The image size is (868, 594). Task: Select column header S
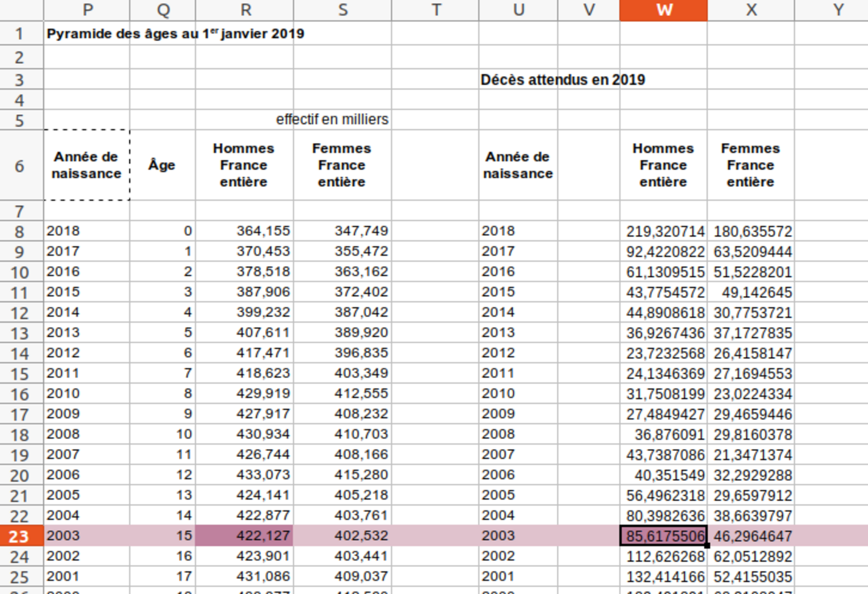pyautogui.click(x=342, y=10)
